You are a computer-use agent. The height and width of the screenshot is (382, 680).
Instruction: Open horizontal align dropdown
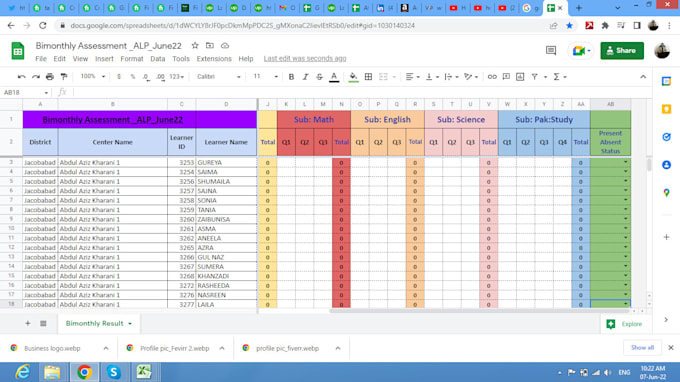click(x=412, y=77)
